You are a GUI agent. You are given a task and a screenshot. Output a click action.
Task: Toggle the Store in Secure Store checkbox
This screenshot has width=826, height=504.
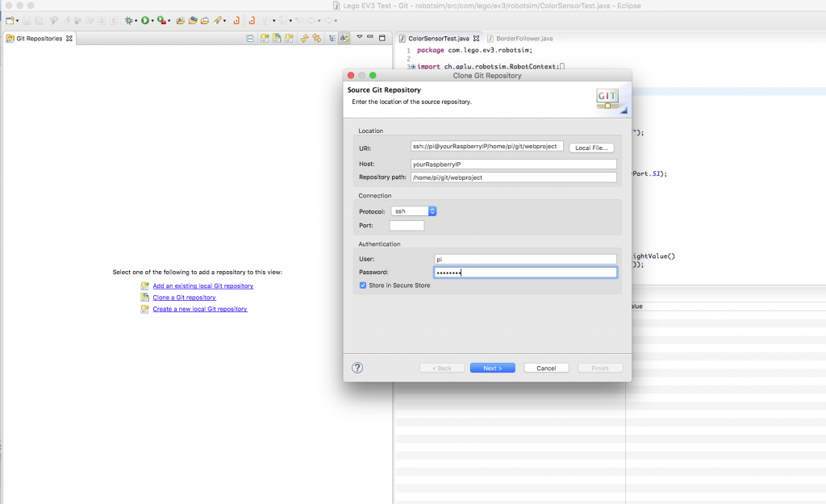[363, 285]
